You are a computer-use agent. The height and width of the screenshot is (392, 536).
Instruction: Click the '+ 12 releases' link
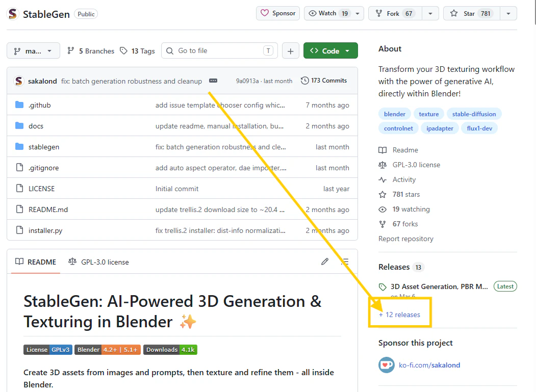pyautogui.click(x=399, y=315)
